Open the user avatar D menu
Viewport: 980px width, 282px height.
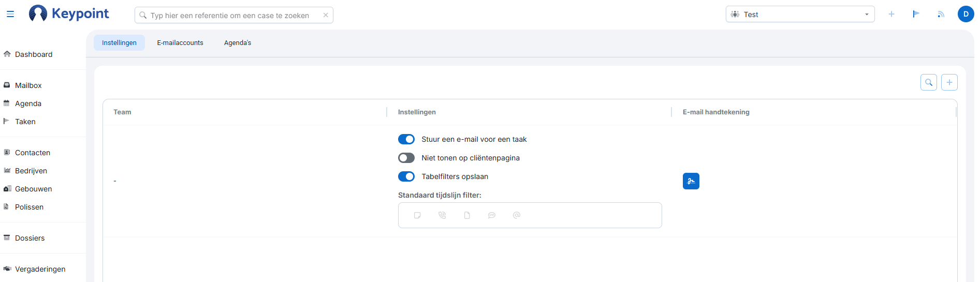pos(966,14)
